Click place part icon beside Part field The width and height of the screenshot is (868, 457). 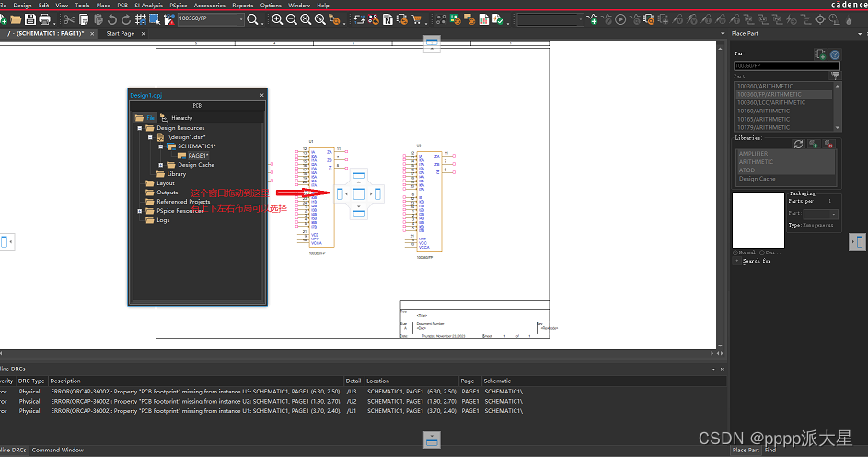point(820,54)
